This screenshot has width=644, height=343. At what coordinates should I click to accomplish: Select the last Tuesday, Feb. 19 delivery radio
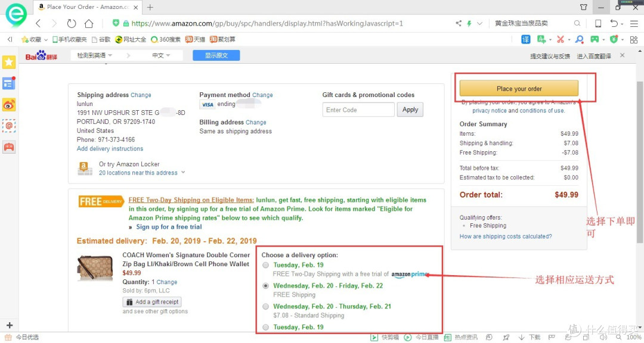(266, 327)
